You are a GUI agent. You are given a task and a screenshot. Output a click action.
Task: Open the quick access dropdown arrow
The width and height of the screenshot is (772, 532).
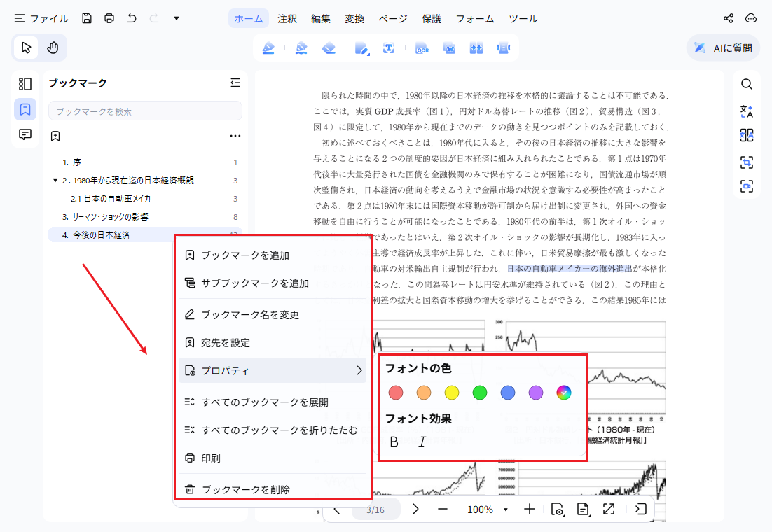[x=177, y=19]
